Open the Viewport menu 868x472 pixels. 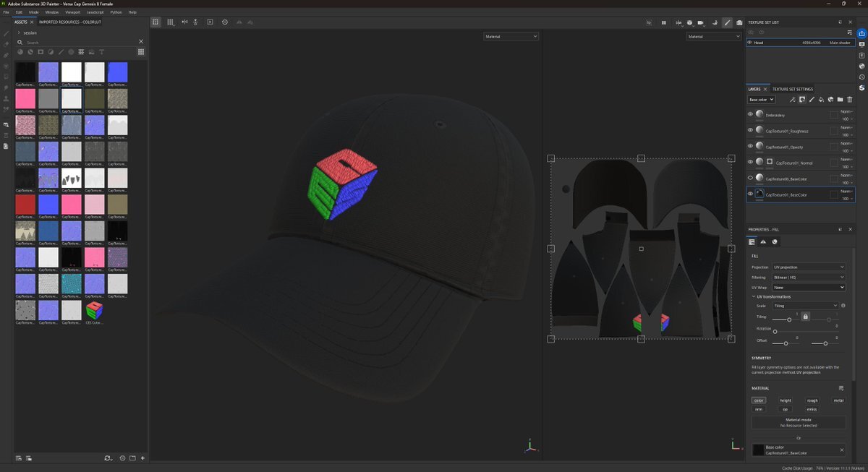point(72,12)
